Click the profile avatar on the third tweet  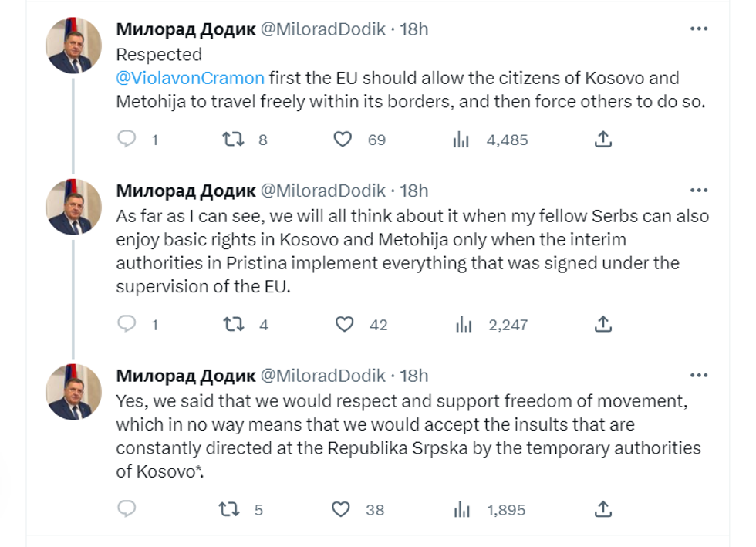[x=75, y=392]
